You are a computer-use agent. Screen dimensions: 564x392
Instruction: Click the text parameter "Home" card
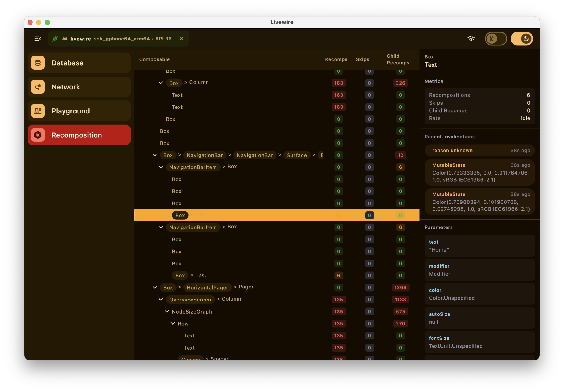(479, 246)
